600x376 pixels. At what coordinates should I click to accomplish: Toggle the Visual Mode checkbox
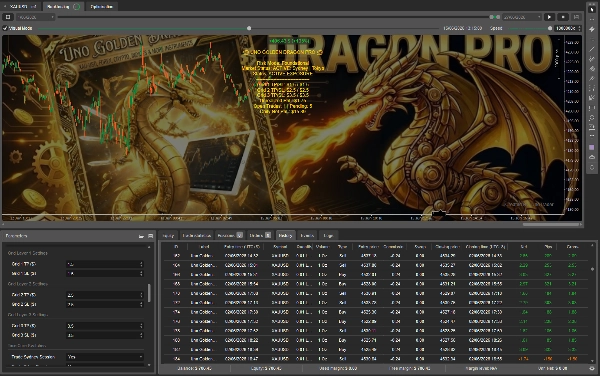click(x=5, y=28)
